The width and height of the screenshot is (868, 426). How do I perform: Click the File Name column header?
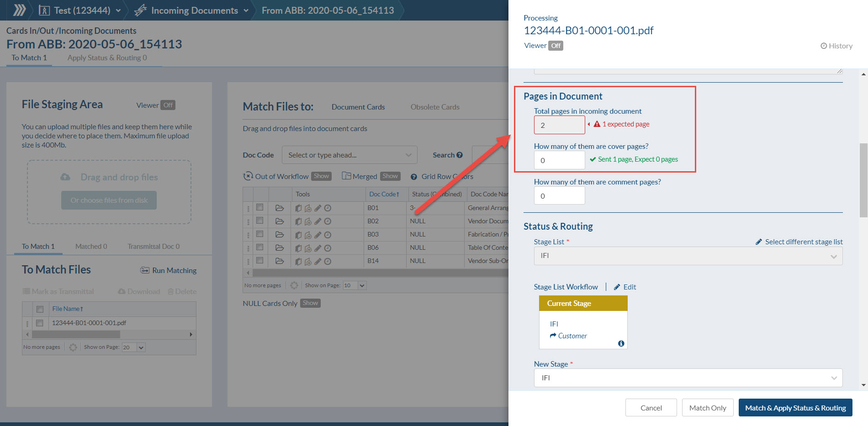pos(68,309)
